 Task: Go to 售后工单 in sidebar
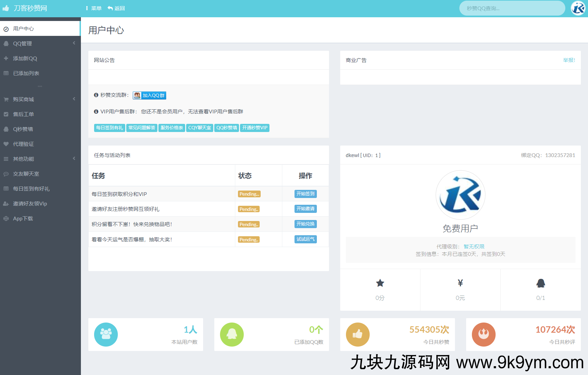[x=23, y=114]
